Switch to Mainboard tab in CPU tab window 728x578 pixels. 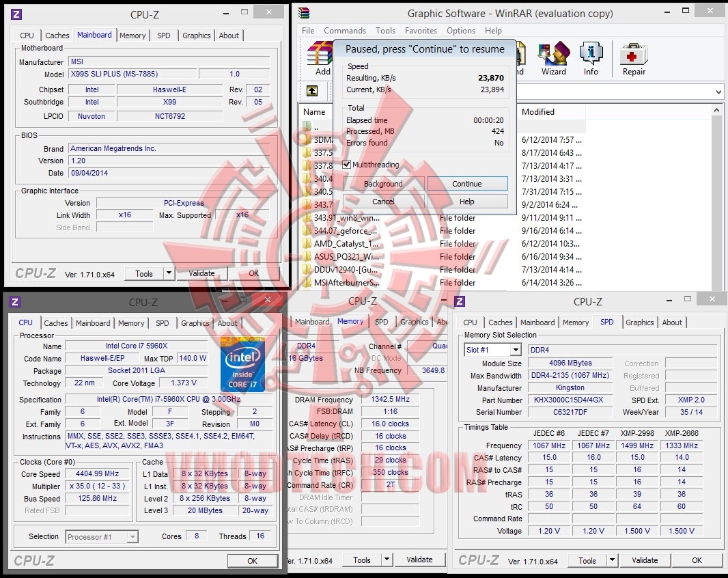[93, 323]
